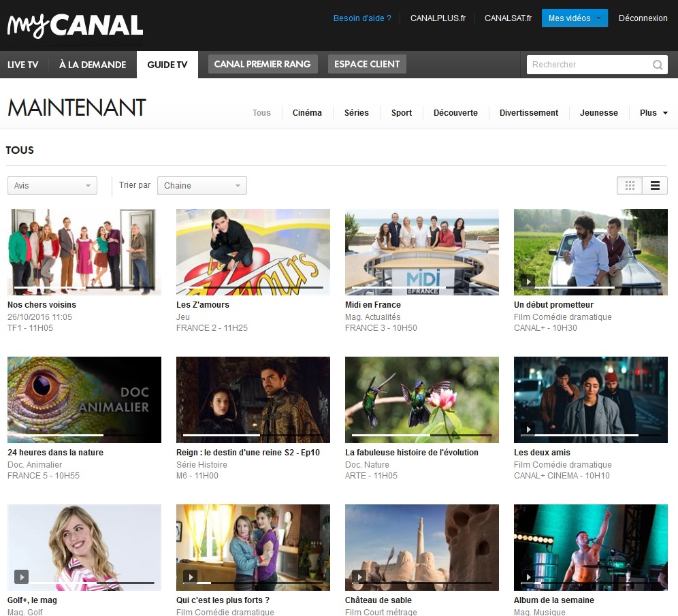The width and height of the screenshot is (678, 616).
Task: Switch to grid view layout
Action: [629, 185]
